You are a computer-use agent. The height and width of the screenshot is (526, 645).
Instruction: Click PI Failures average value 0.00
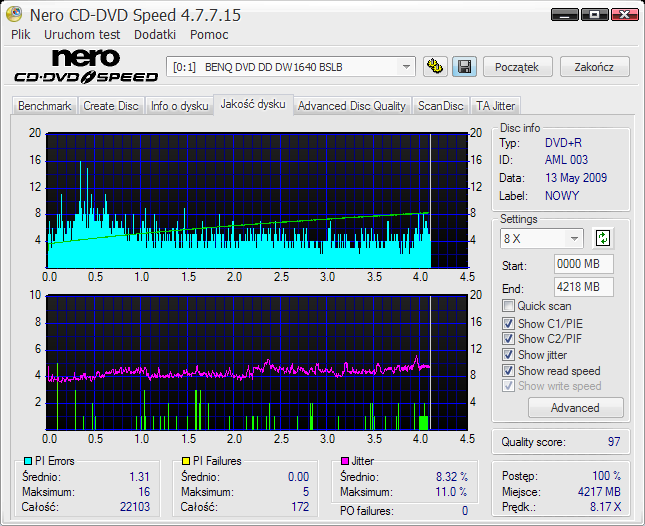[x=298, y=477]
